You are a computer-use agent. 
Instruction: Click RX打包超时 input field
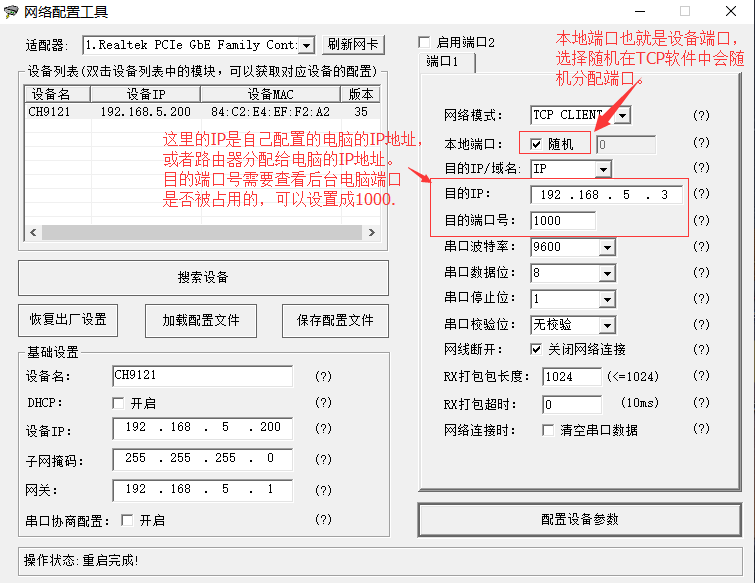[x=572, y=404]
